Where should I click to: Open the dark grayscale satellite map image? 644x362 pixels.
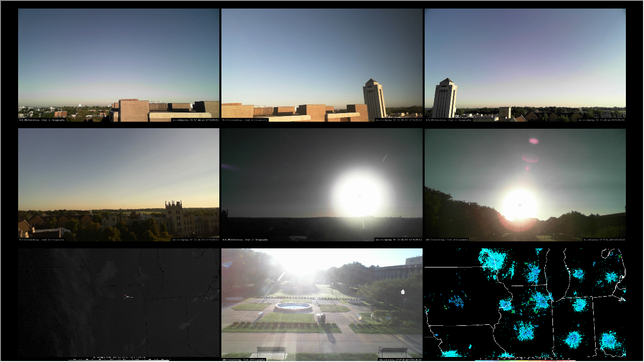(x=119, y=305)
